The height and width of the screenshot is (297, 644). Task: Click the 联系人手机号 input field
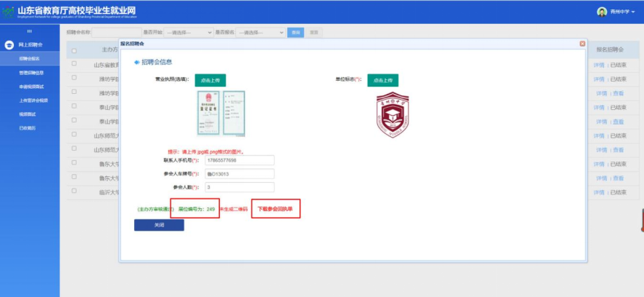pyautogui.click(x=240, y=160)
